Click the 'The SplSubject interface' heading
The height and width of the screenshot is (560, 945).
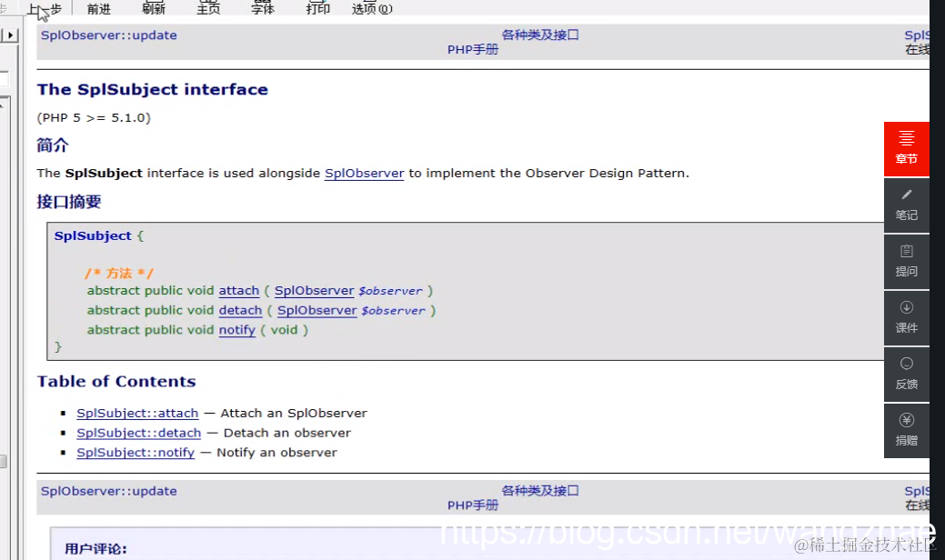pos(153,90)
